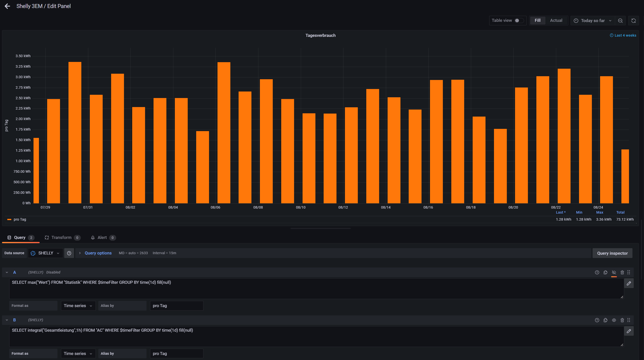Show help for query B
644x360 pixels.
pos(597,320)
